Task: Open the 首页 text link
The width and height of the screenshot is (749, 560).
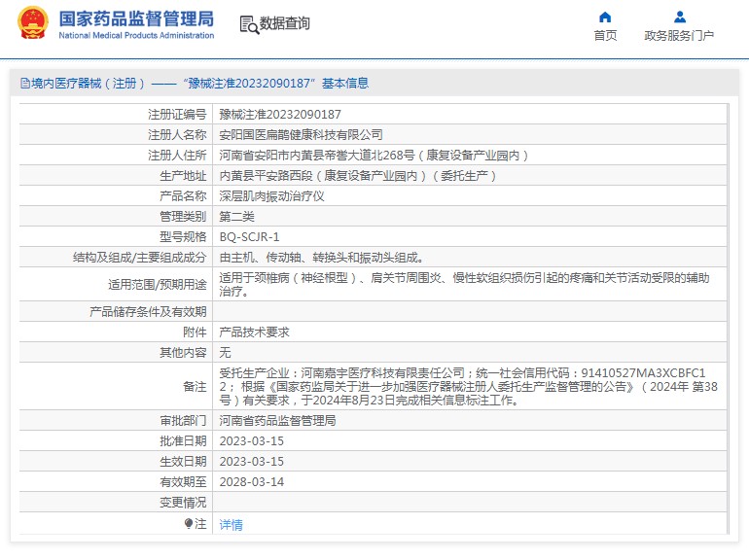Action: 605,36
